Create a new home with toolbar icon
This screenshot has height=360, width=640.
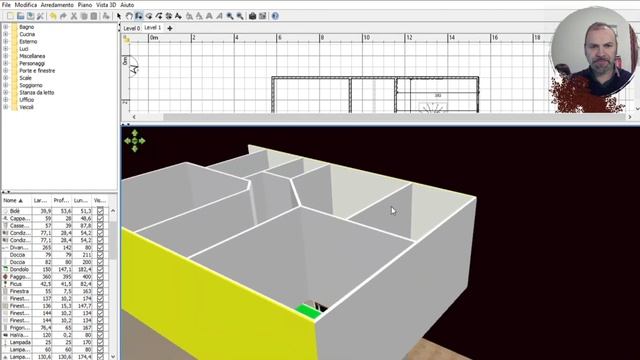pyautogui.click(x=11, y=16)
